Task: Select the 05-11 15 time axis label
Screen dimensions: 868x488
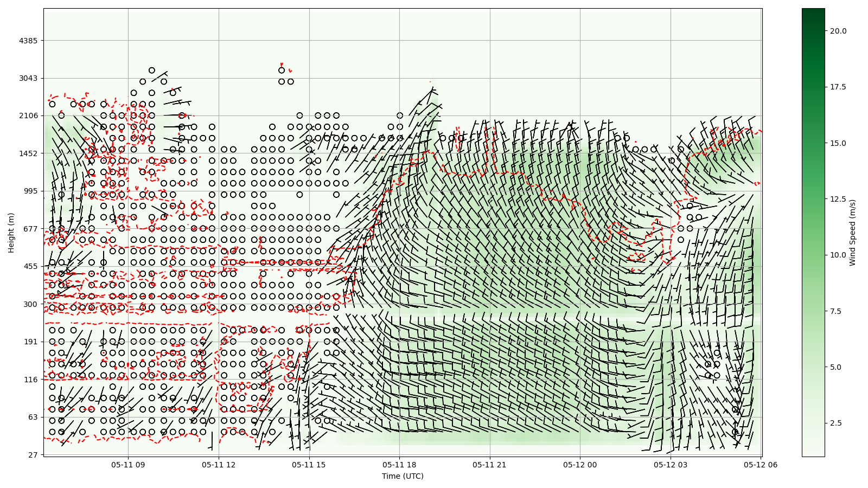Action: point(309,465)
